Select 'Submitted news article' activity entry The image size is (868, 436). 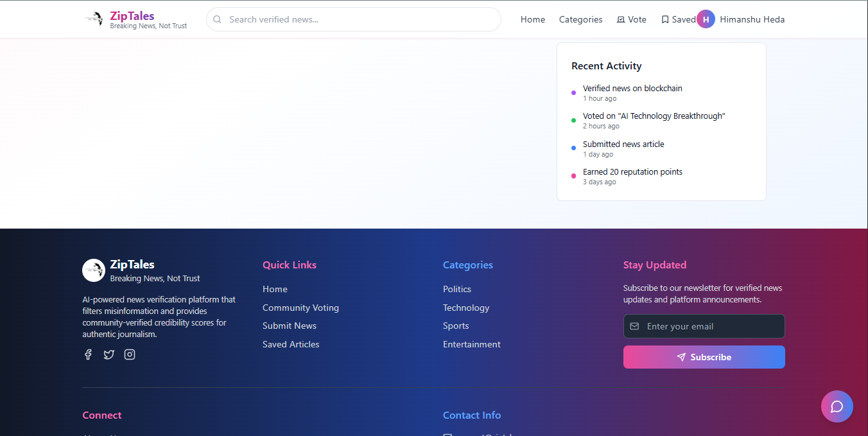click(623, 144)
